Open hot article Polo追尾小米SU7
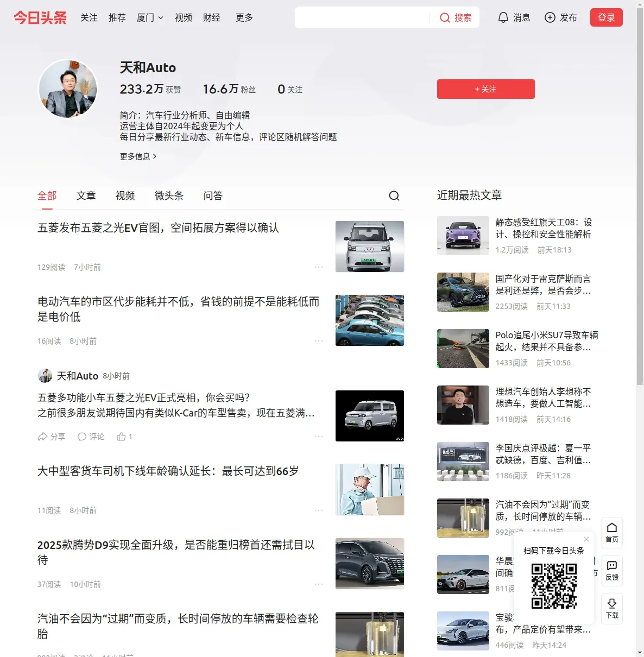 tap(547, 342)
